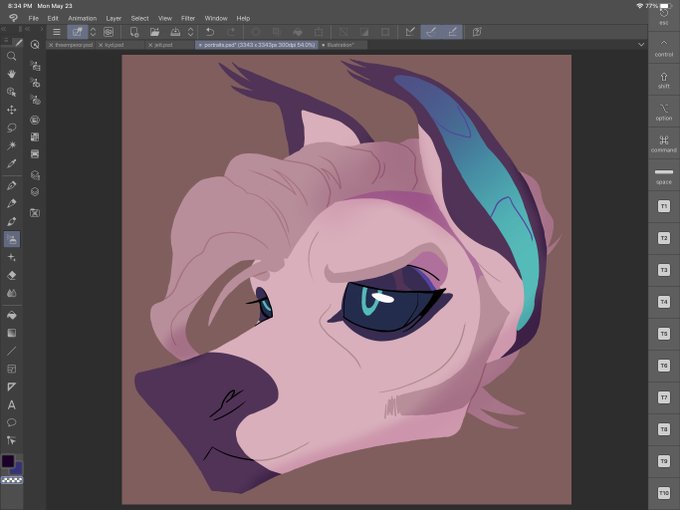Select the dark purple main color swatch

tap(8, 461)
